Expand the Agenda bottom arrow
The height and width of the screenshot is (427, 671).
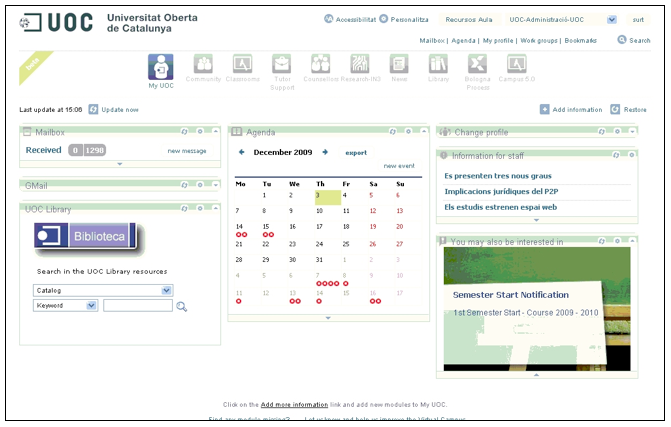(328, 318)
